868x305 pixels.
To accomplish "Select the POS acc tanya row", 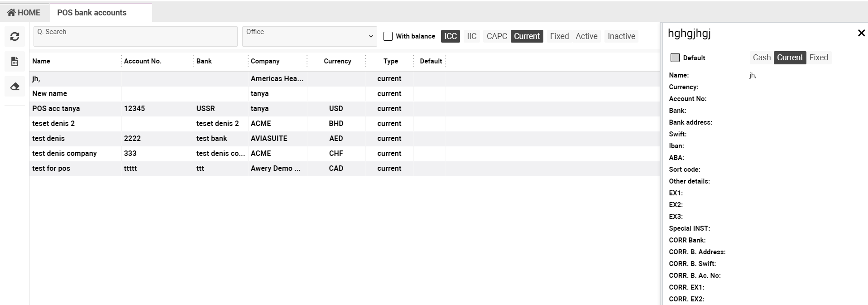I will (56, 109).
